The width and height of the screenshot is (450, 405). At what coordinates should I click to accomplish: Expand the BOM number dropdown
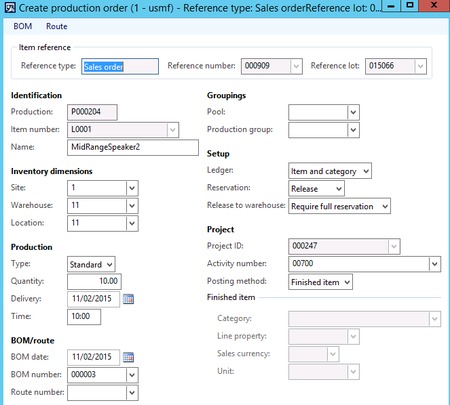pyautogui.click(x=132, y=375)
